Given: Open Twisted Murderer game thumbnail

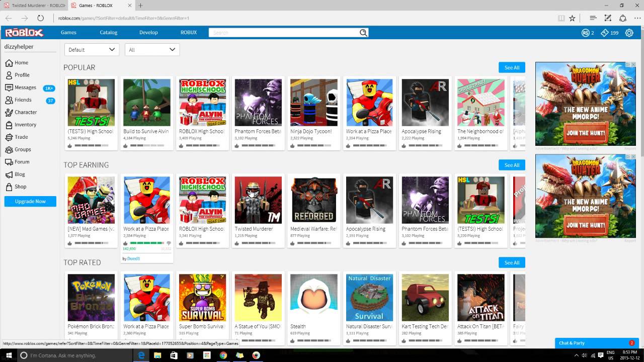Looking at the screenshot, I should 258,200.
